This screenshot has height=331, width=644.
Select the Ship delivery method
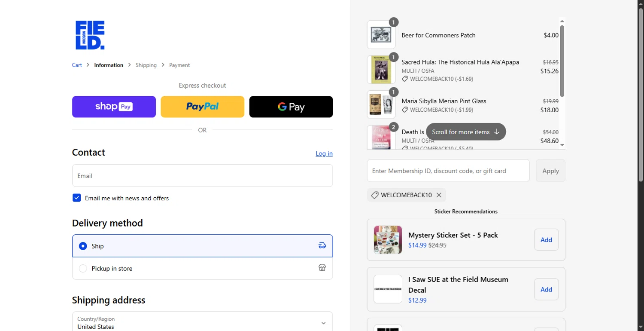click(x=83, y=246)
